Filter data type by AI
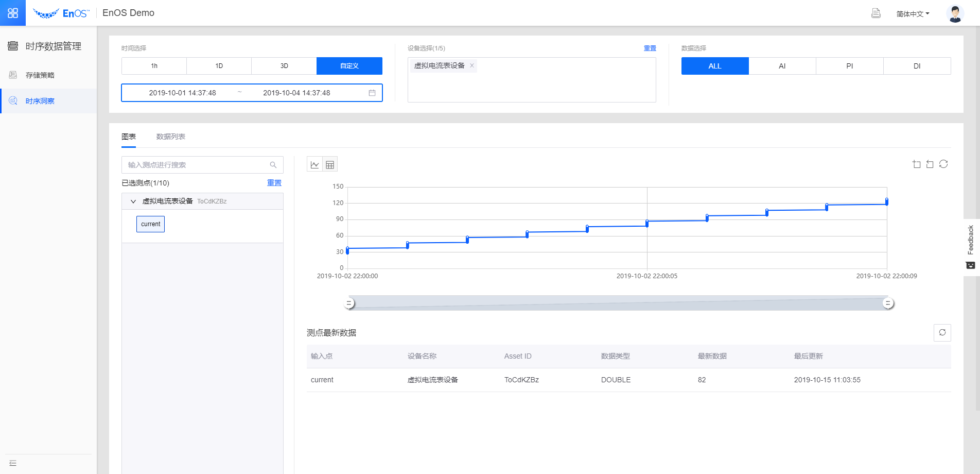This screenshot has width=980, height=474. pos(782,66)
